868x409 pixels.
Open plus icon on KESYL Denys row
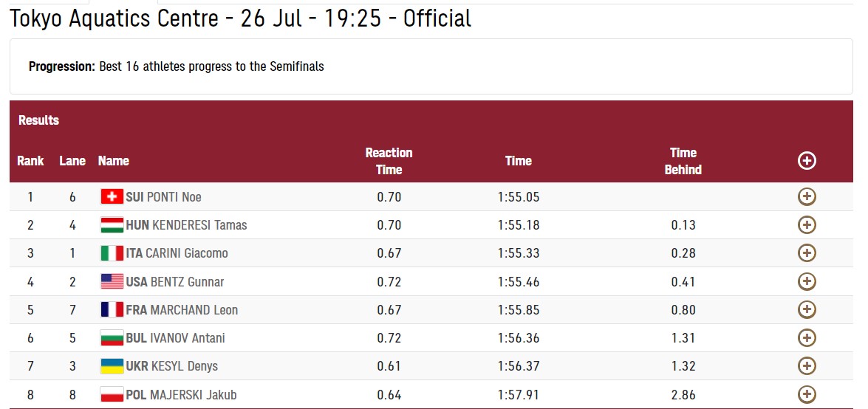click(807, 366)
